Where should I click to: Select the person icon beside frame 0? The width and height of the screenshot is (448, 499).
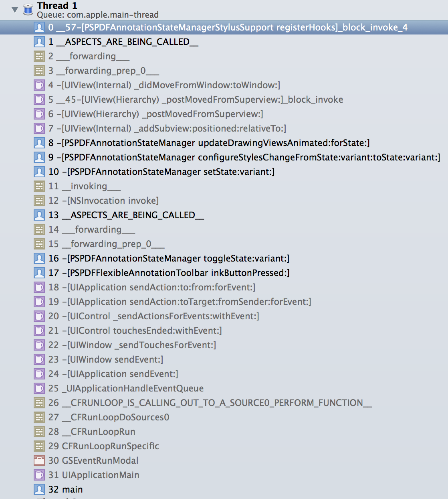(x=39, y=27)
